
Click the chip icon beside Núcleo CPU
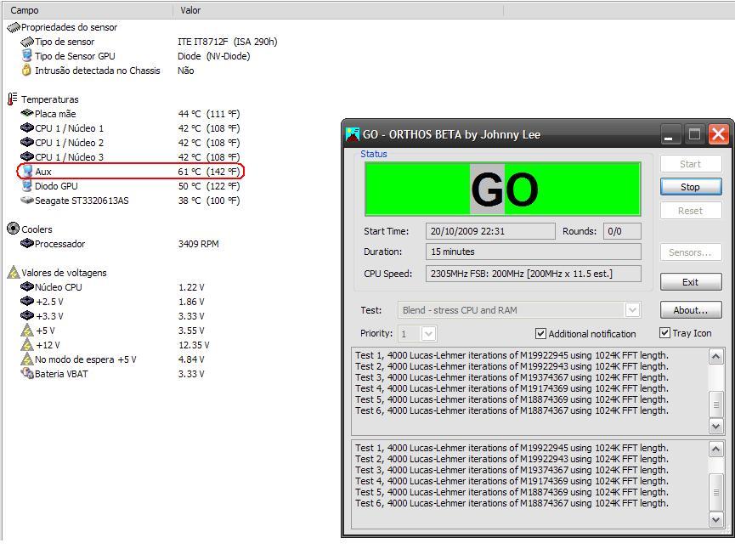pyautogui.click(x=27, y=286)
